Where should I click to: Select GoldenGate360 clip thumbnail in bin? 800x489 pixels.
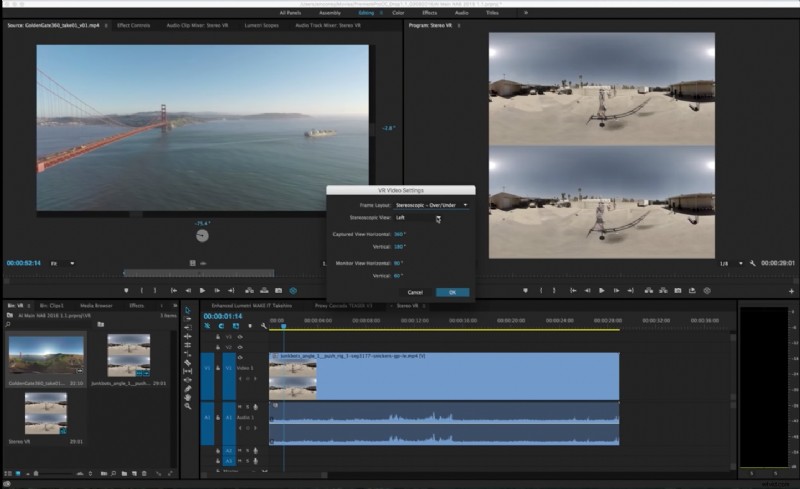(x=46, y=355)
